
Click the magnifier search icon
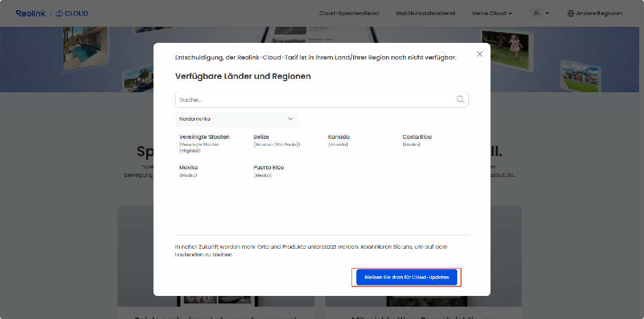tap(460, 100)
